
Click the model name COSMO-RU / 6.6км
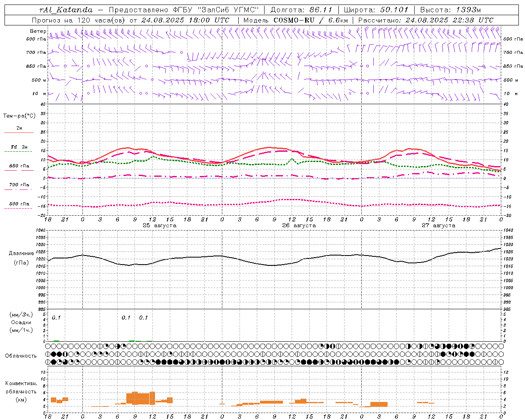tap(311, 20)
